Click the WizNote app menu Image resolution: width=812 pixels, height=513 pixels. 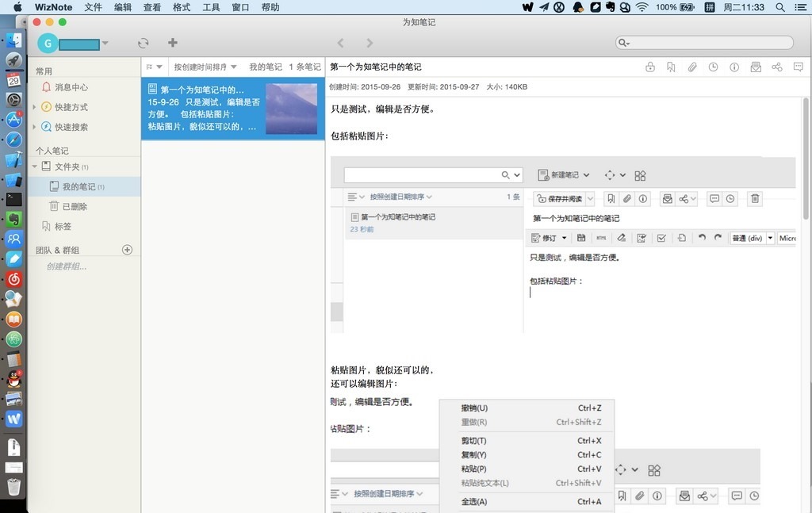pyautogui.click(x=53, y=7)
